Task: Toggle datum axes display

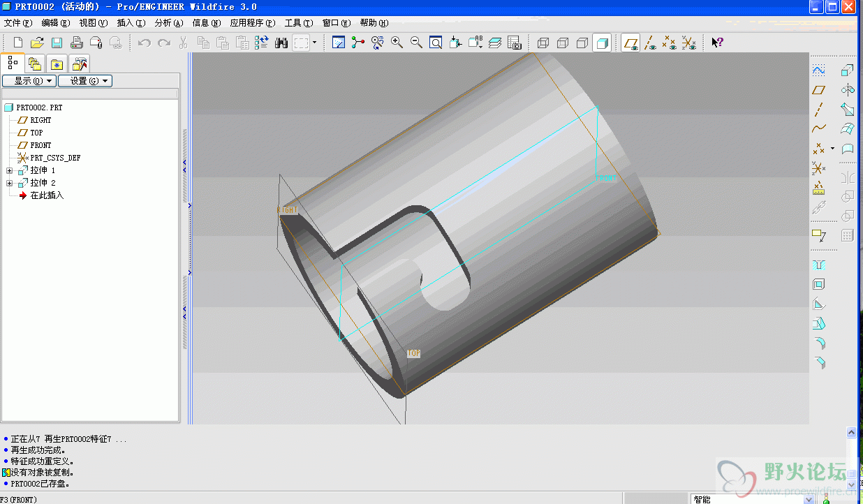Action: click(651, 43)
